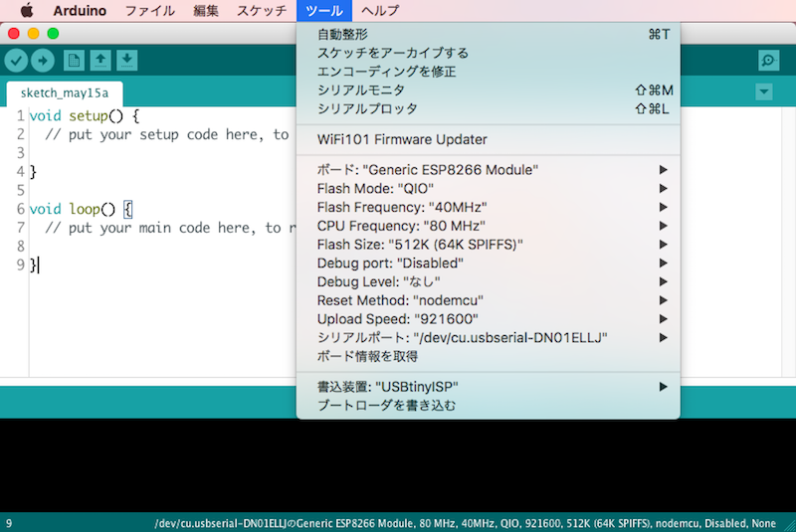Open シリアルプロッタ from the Tools menu
Viewport: 796px width, 532px height.
[x=488, y=108]
